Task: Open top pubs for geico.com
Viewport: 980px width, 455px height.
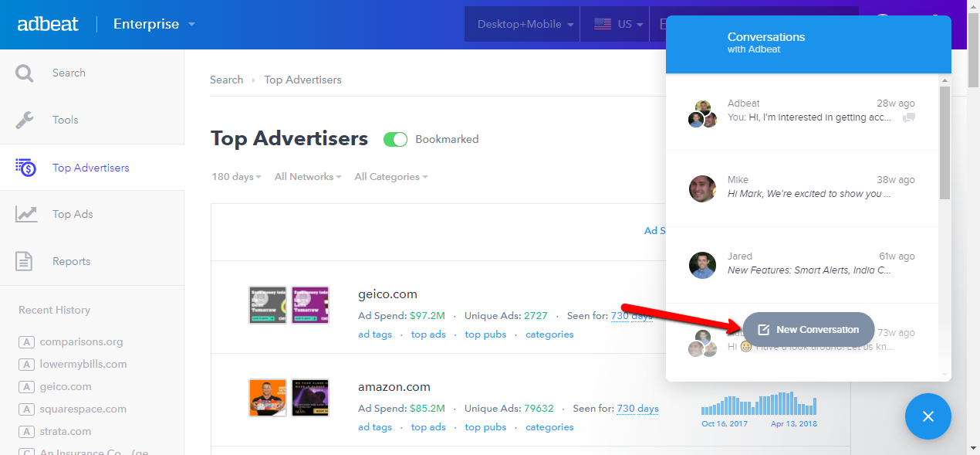Action: pyautogui.click(x=485, y=334)
